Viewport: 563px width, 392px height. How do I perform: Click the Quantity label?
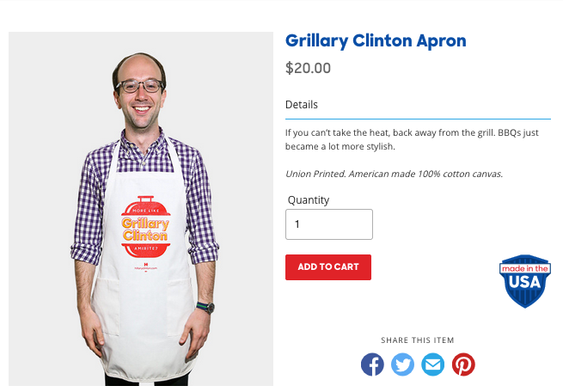[x=309, y=200]
